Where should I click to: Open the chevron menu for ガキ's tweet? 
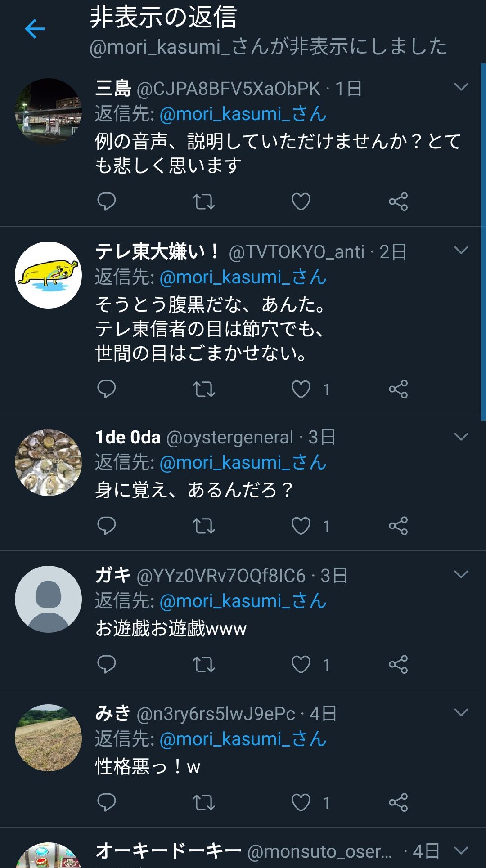[461, 574]
